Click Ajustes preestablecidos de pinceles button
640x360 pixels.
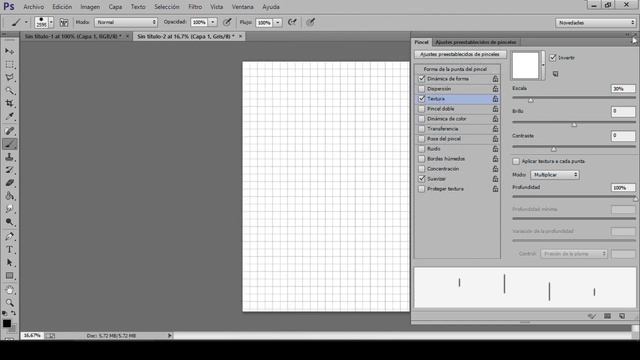(x=460, y=54)
